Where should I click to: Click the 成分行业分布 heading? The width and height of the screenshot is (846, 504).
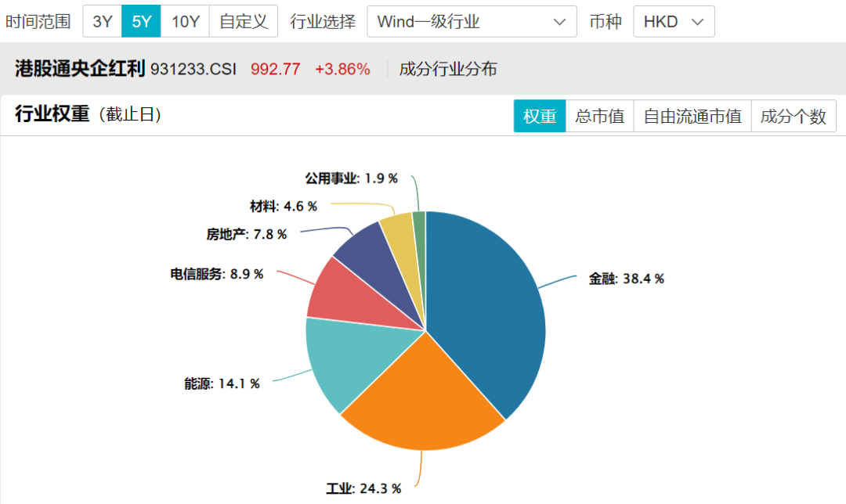click(448, 69)
